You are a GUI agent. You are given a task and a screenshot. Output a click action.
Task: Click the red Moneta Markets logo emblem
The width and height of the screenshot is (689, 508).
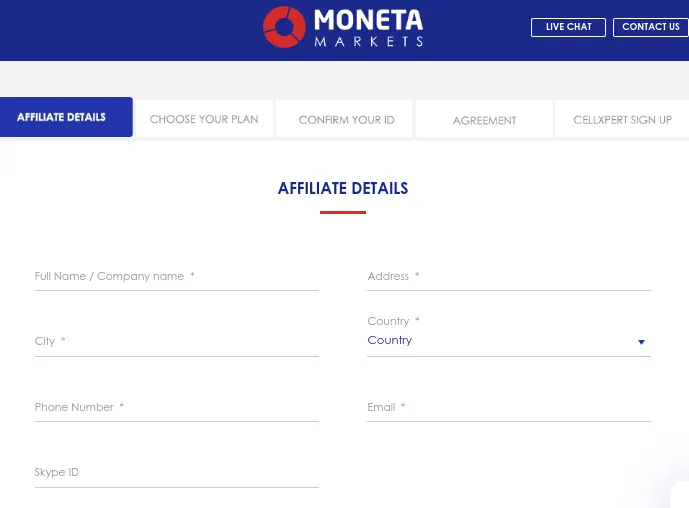284,27
